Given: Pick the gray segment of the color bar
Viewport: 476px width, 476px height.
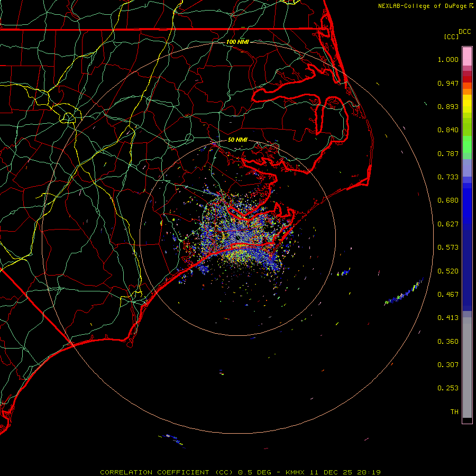Looking at the screenshot, I should tap(467, 368).
